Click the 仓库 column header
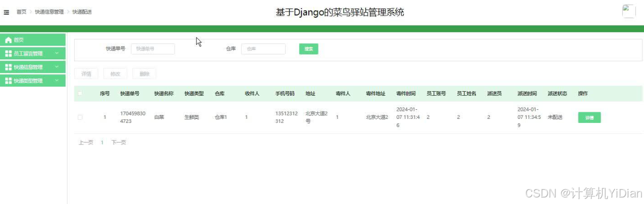This screenshot has width=644, height=204. click(x=220, y=94)
